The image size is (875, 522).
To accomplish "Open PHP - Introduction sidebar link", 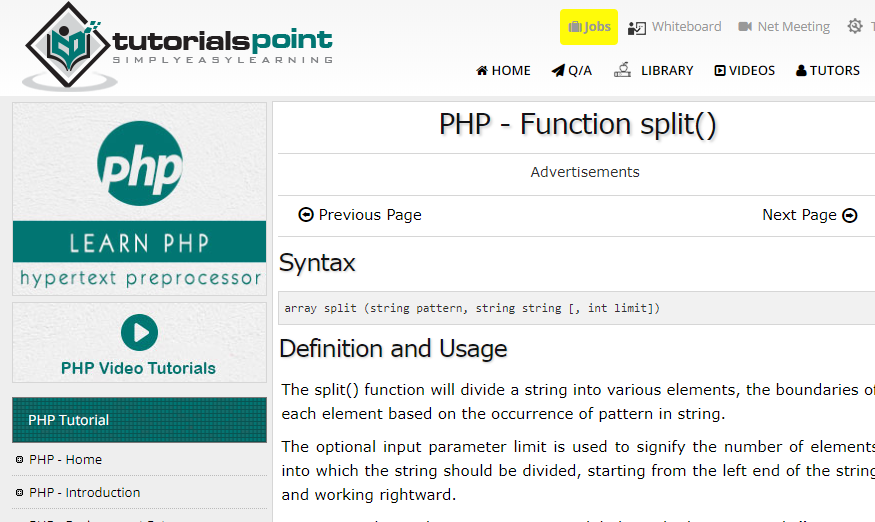I will tap(85, 492).
